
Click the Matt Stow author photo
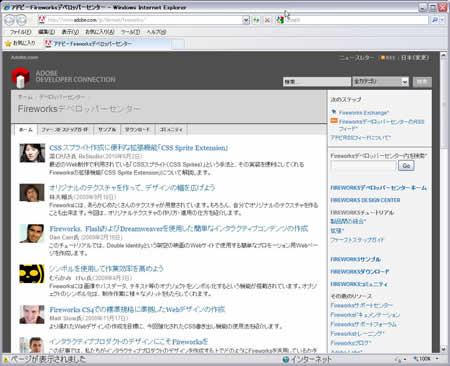pyautogui.click(x=32, y=314)
